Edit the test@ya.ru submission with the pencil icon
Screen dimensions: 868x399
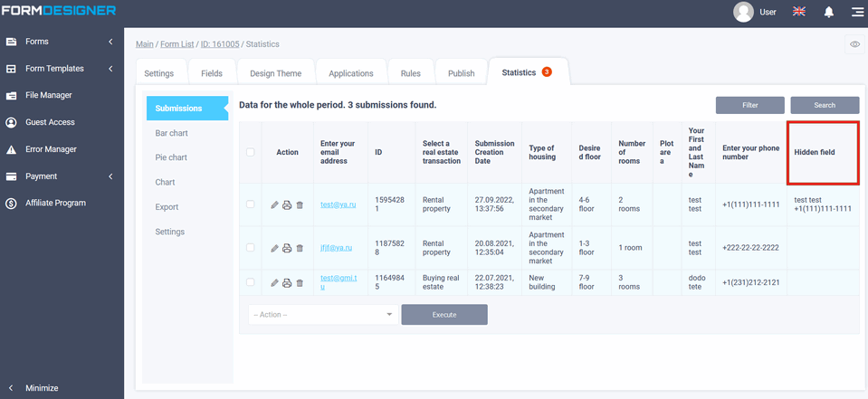275,205
